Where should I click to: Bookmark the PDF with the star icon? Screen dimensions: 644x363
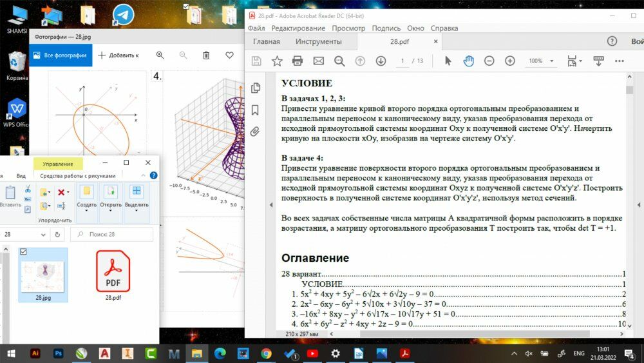click(277, 61)
